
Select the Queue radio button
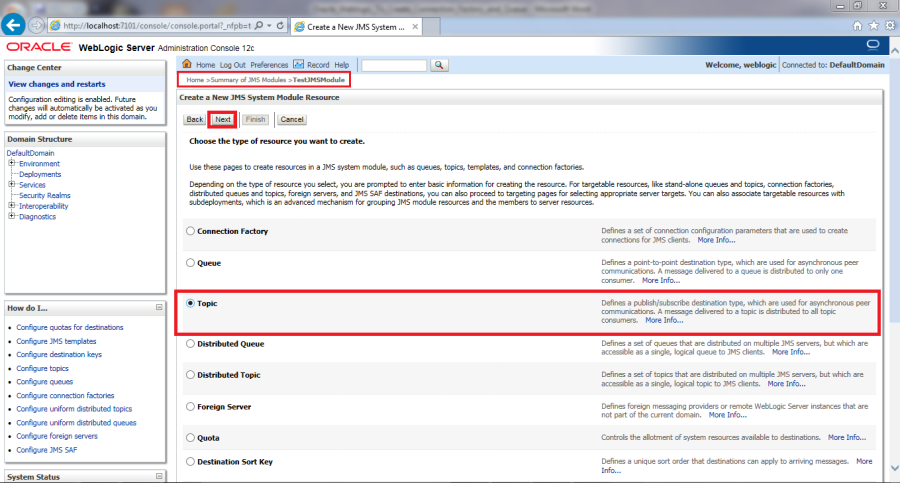coord(190,263)
